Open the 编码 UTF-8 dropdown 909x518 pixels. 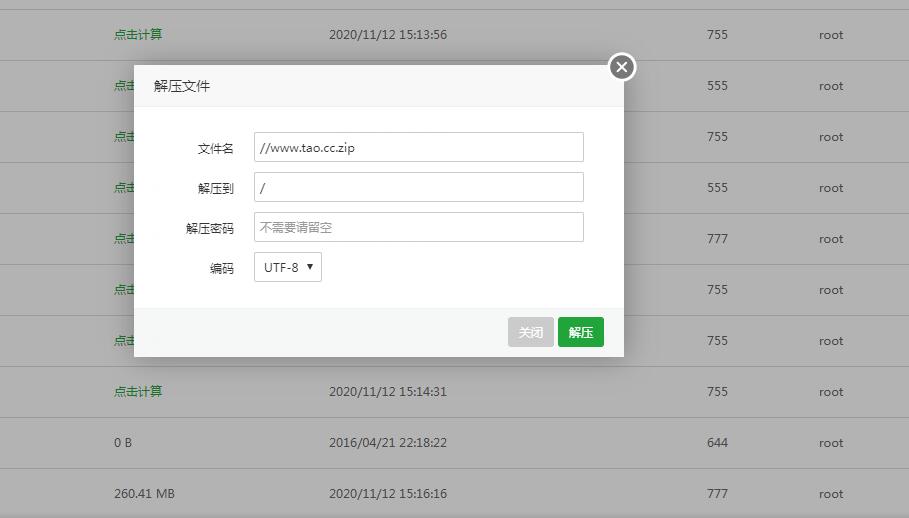click(288, 267)
